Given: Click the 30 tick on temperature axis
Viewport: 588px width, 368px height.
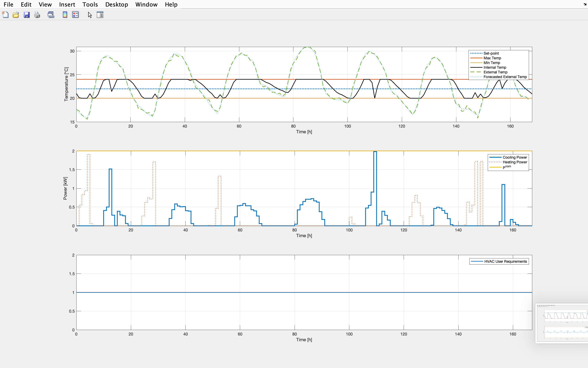Looking at the screenshot, I should [x=72, y=51].
